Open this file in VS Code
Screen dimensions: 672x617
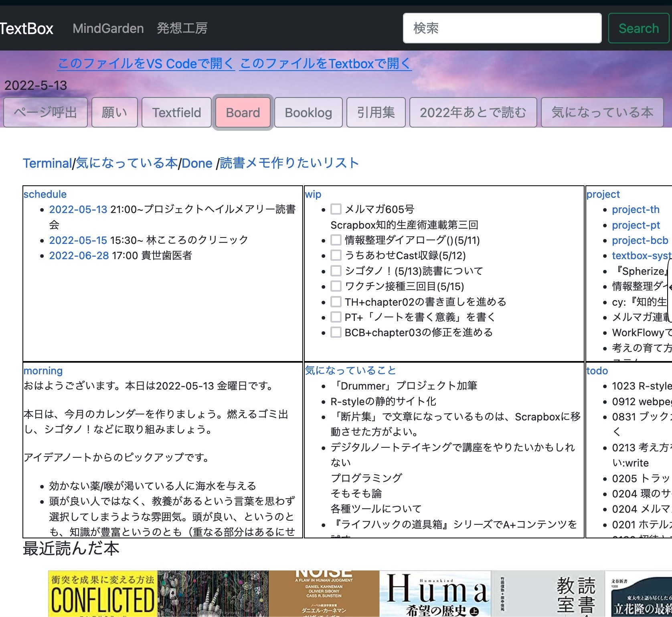(x=146, y=63)
